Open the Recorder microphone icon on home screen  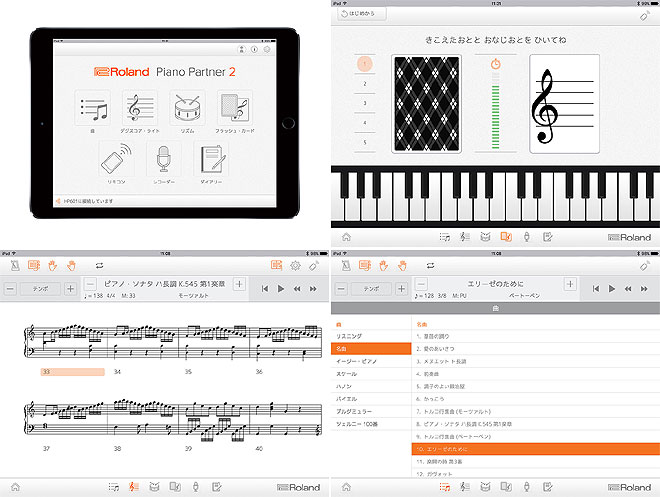coord(164,159)
